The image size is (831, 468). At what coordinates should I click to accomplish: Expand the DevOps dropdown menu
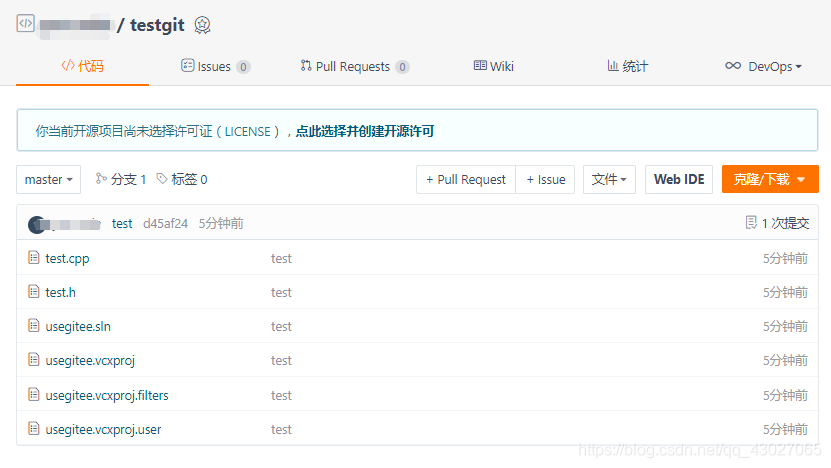tap(764, 66)
